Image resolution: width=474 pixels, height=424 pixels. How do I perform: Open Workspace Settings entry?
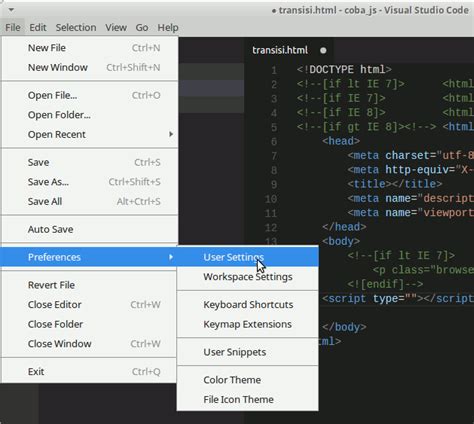(x=248, y=277)
